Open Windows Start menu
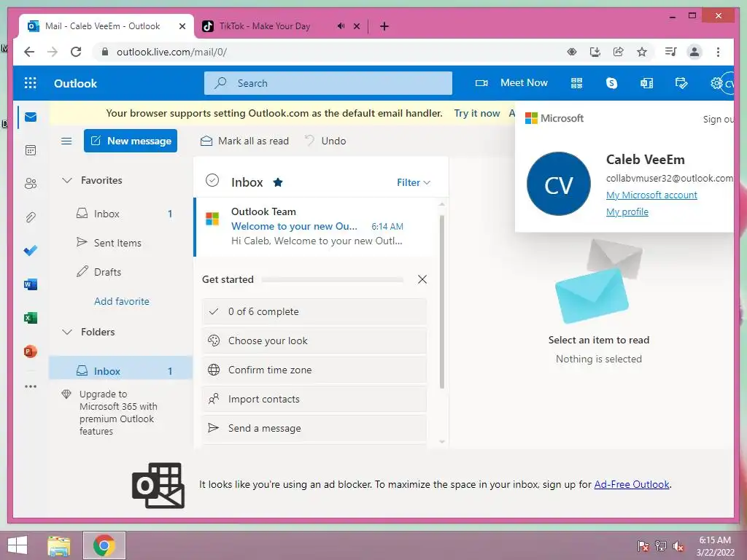Image resolution: width=747 pixels, height=560 pixels. (18, 545)
